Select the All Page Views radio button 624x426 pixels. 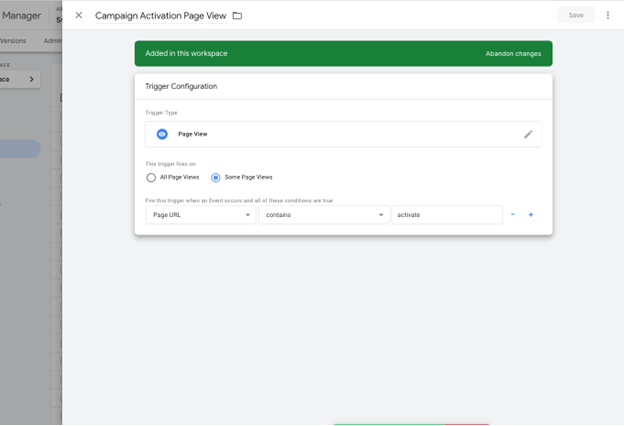[x=151, y=177]
